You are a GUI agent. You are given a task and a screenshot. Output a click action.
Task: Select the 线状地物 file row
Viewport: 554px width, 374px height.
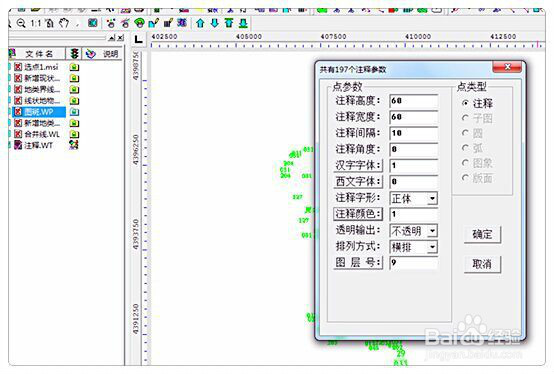tap(37, 101)
